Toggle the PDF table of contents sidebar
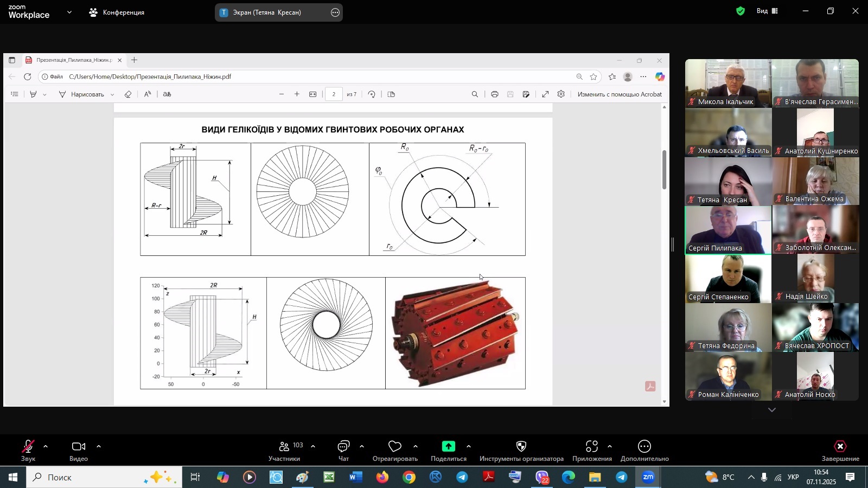Screen dimensions: 868x488 (15, 94)
